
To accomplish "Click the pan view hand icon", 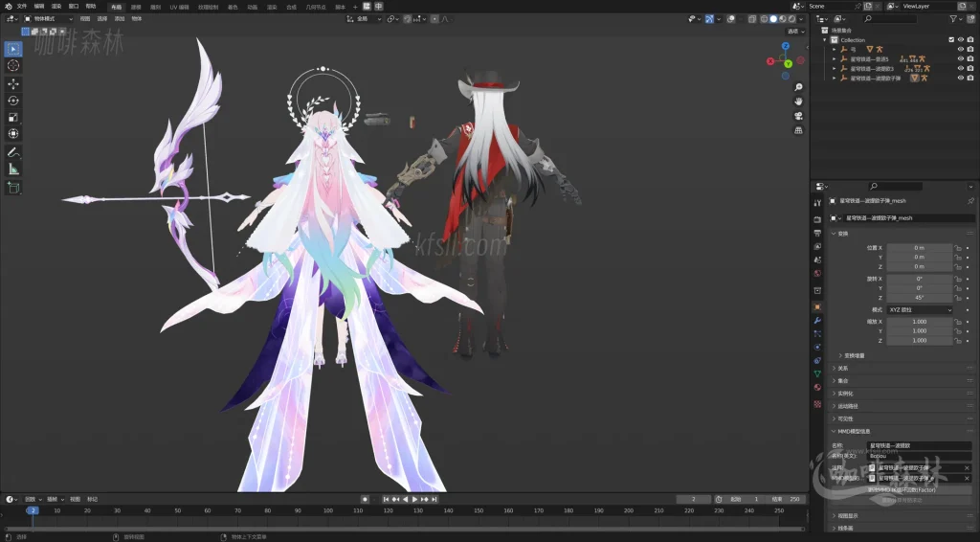I will click(798, 102).
